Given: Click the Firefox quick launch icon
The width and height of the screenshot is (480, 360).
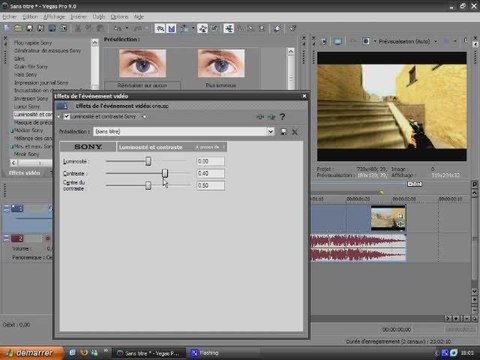Looking at the screenshot, I should click(84, 353).
